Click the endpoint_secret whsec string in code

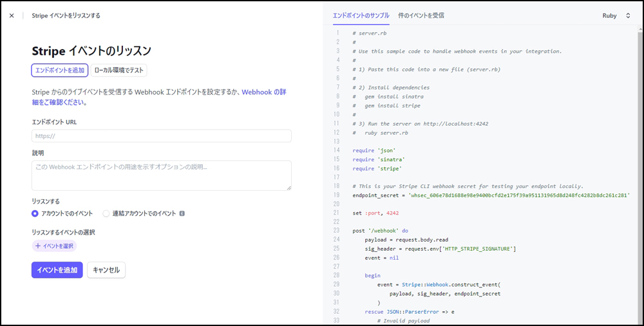coord(519,195)
